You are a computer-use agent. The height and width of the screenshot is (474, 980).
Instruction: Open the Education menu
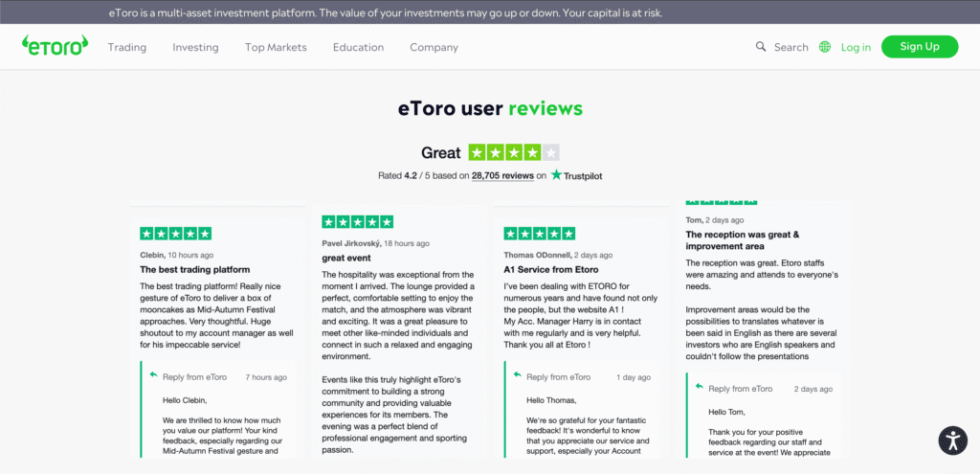click(358, 47)
